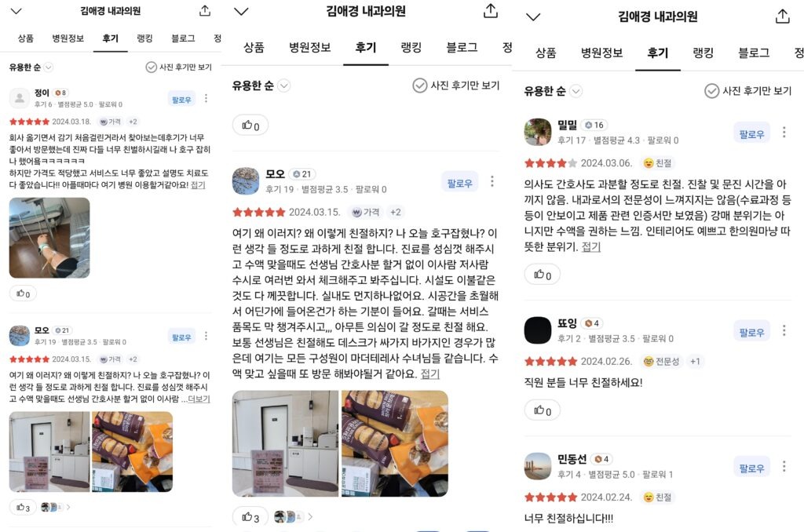Toggle 사진 후기만 보기 in left panel

pos(179,67)
